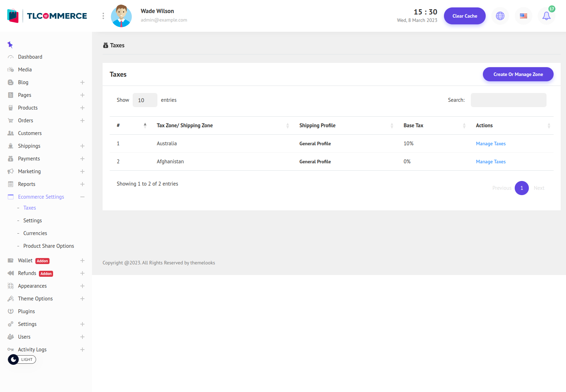Toggle the Light/Dark mode switch
The width and height of the screenshot is (566, 392).
(x=22, y=359)
